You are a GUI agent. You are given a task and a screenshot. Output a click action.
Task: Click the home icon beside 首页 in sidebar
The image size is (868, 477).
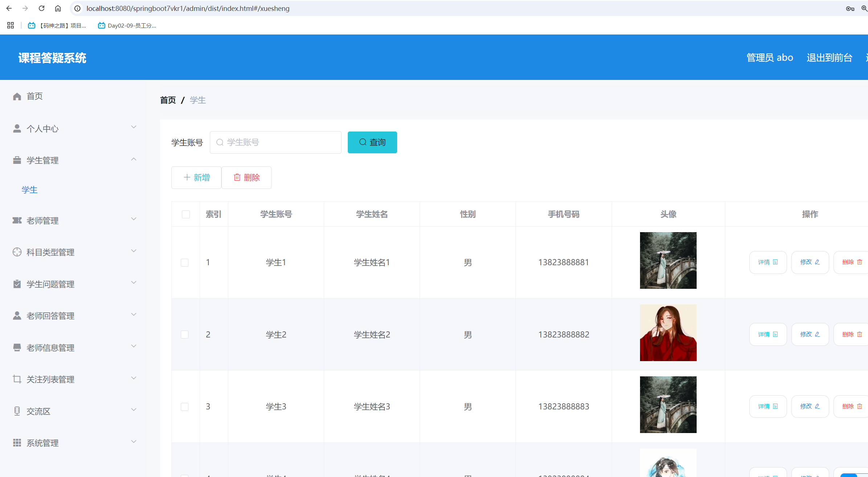click(x=17, y=96)
